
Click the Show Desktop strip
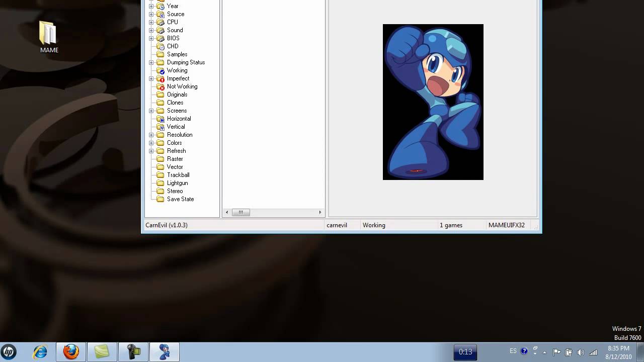(x=640, y=352)
